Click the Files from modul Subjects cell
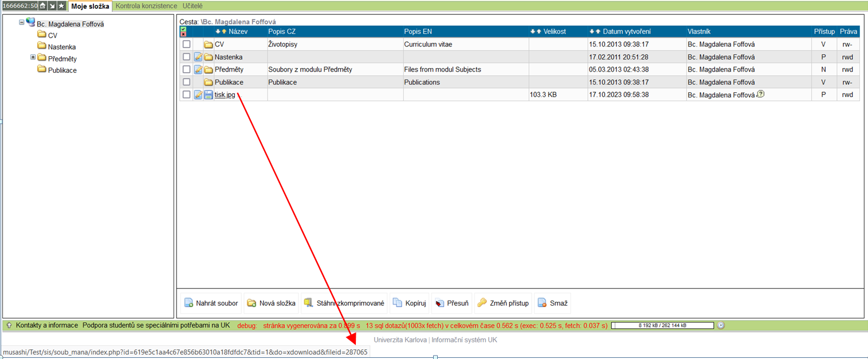Viewport: 868px width, 359px height. point(466,69)
